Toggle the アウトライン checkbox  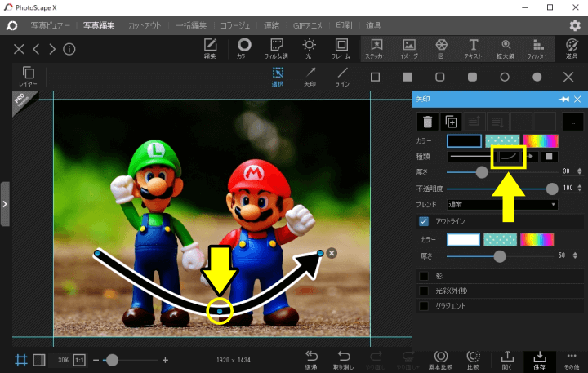click(x=424, y=221)
